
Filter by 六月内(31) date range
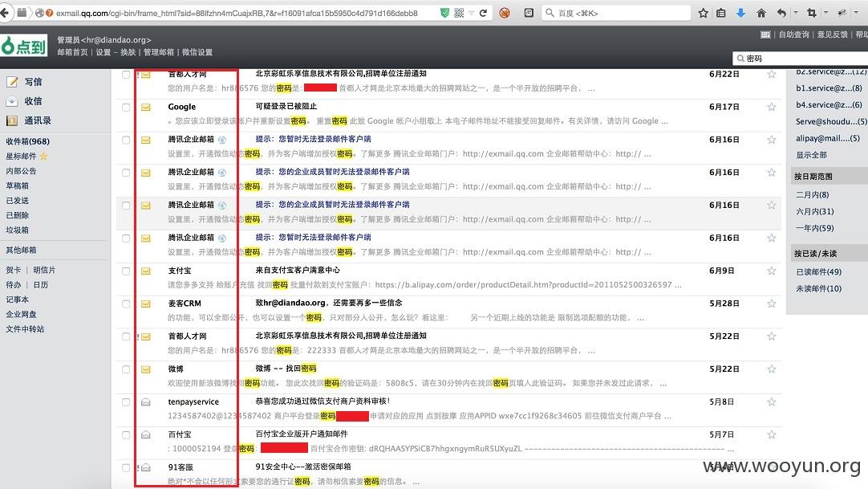pyautogui.click(x=815, y=211)
